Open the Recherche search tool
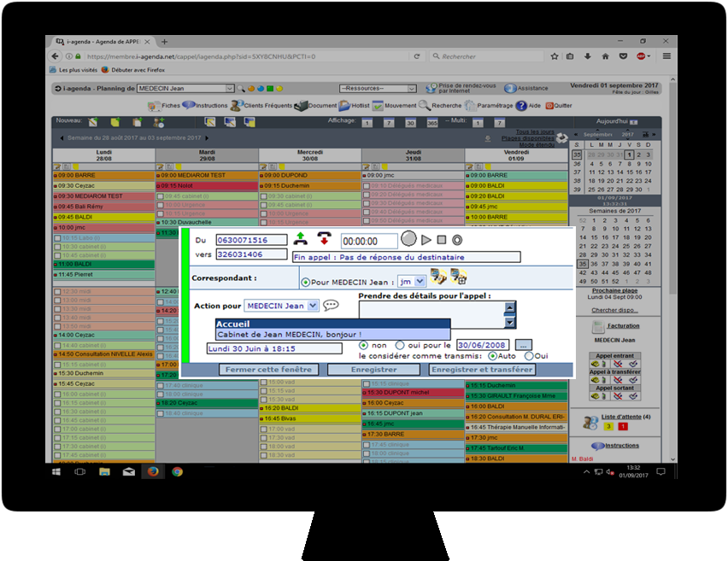The height and width of the screenshot is (561, 728). (441, 105)
